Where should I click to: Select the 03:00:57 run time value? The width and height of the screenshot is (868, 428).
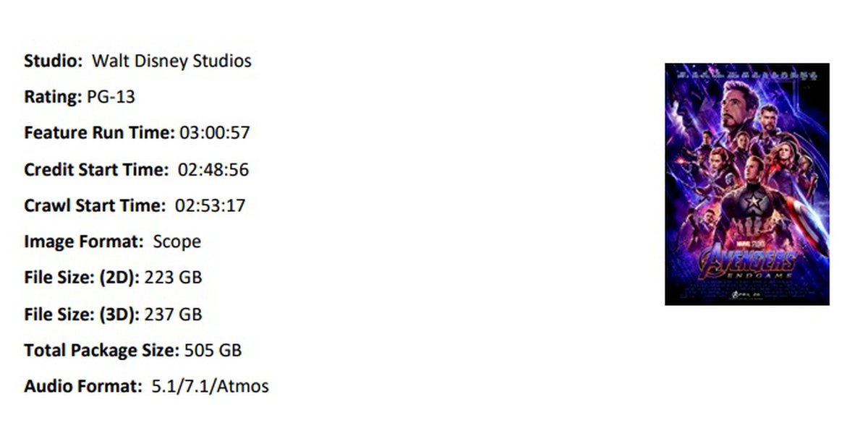pyautogui.click(x=215, y=133)
